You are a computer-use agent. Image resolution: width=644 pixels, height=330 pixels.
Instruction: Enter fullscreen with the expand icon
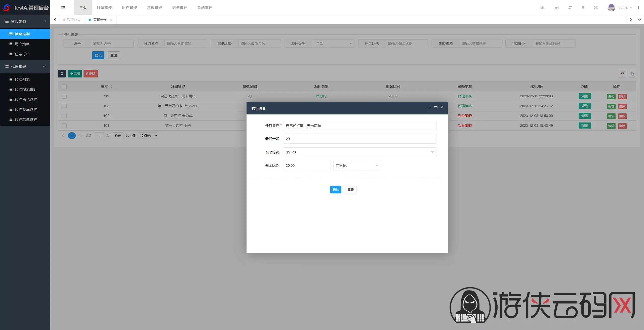point(596,8)
